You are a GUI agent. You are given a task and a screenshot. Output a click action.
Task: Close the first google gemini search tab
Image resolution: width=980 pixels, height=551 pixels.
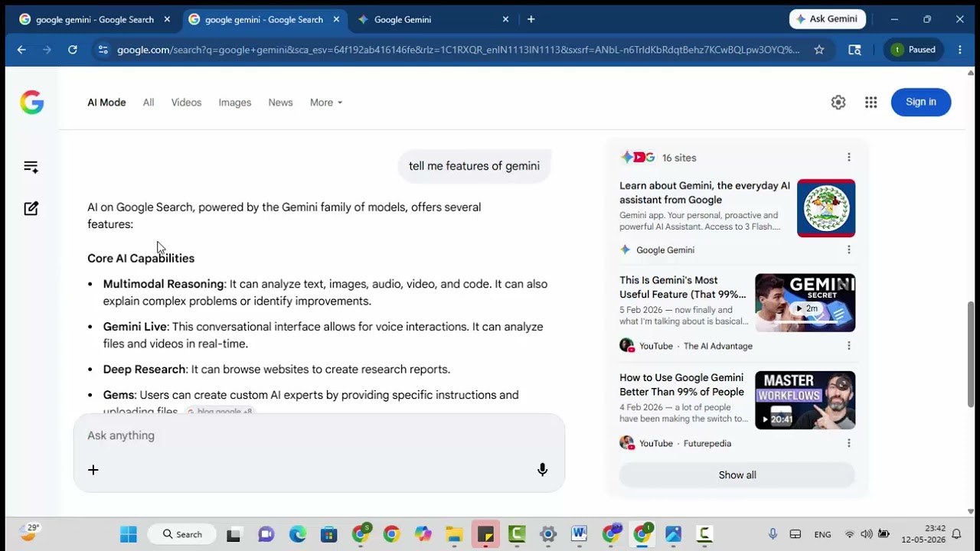(167, 20)
